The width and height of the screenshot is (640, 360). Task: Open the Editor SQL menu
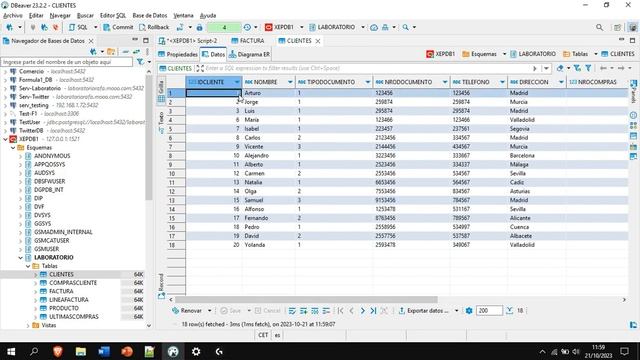point(113,16)
